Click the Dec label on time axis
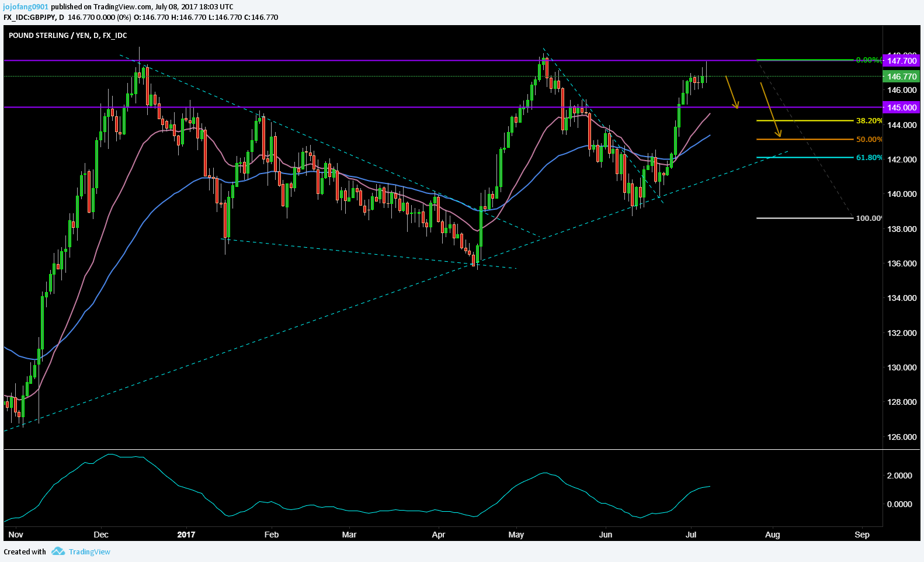 coord(101,535)
